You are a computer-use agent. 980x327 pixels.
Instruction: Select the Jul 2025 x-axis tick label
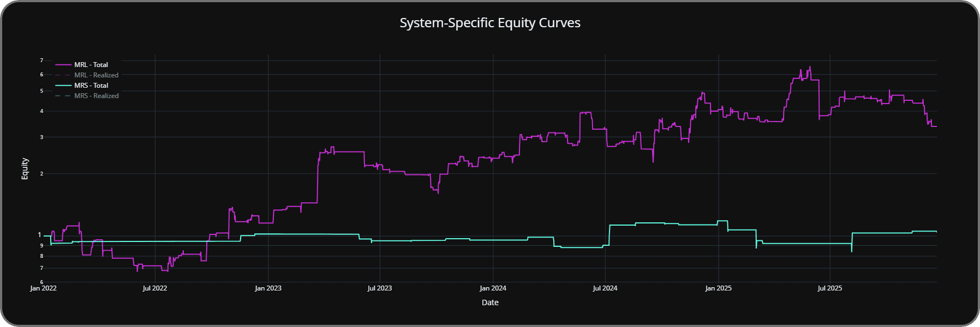tap(830, 288)
